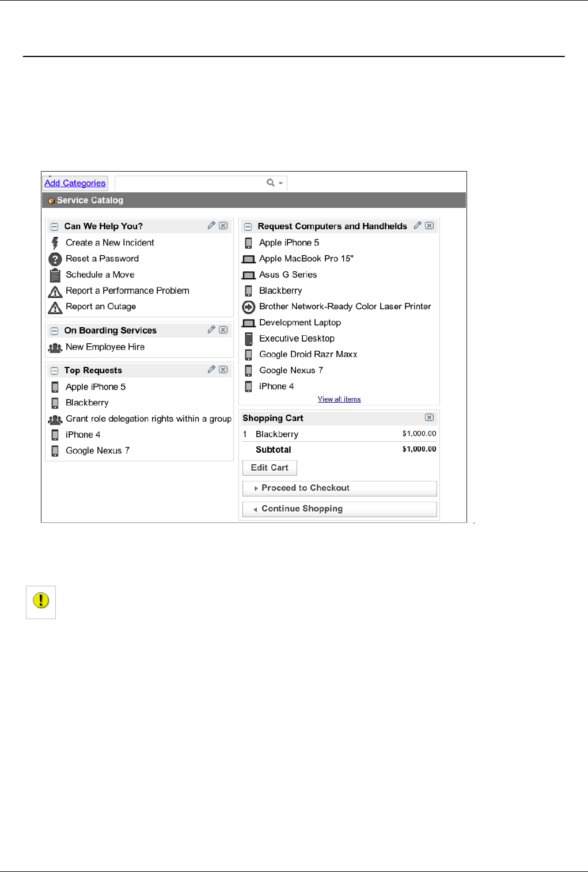588x872 pixels.
Task: Click the laptop icon beside Apple MacBook Pro 15"
Action: [x=249, y=259]
